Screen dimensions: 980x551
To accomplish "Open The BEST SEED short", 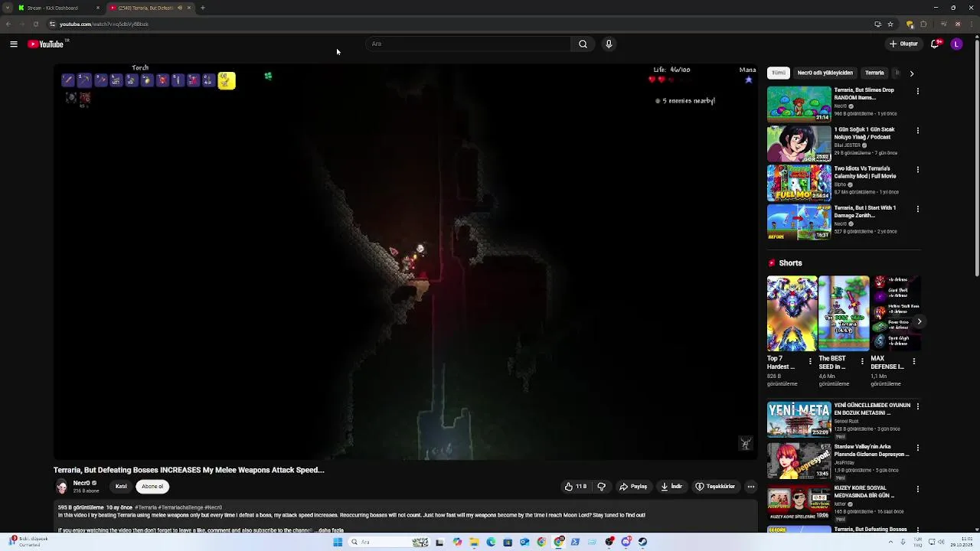I will 844,313.
